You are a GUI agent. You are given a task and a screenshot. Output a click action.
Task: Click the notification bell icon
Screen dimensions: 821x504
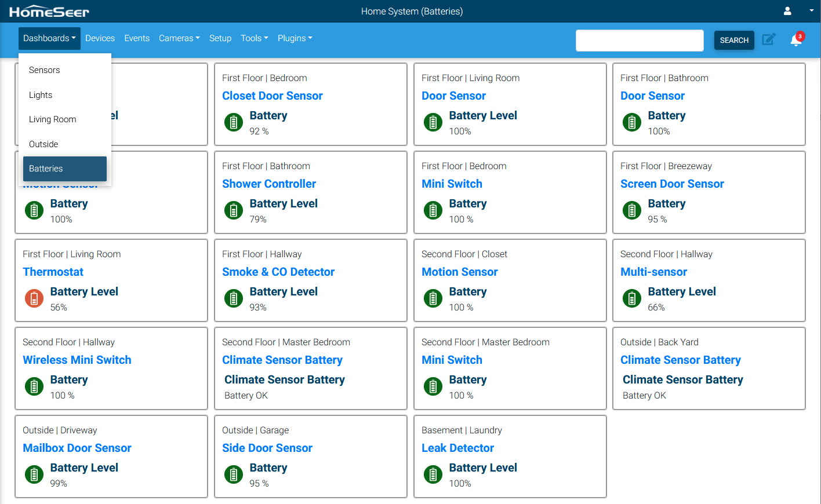tap(796, 40)
